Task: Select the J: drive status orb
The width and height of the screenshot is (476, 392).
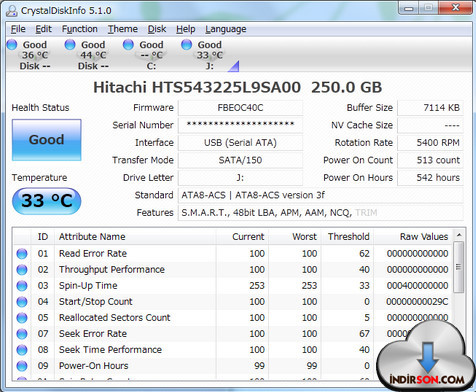Action: point(187,45)
